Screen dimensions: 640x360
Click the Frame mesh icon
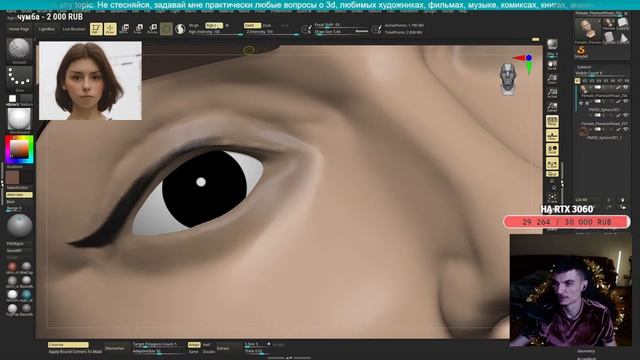[x=552, y=198]
